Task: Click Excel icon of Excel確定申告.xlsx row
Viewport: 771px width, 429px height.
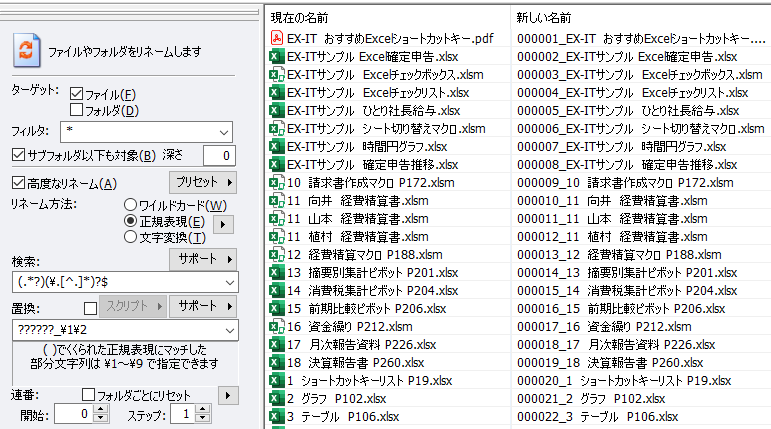Action: click(x=277, y=56)
